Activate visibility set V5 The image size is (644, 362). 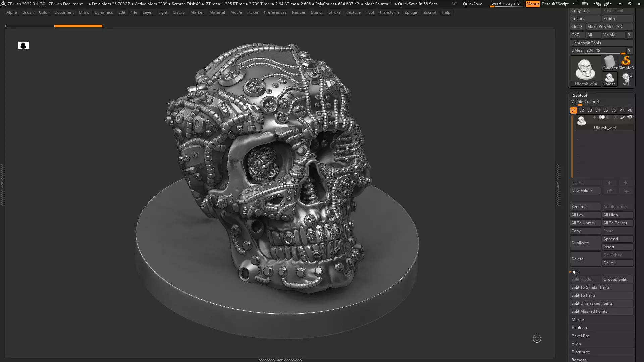605,110
